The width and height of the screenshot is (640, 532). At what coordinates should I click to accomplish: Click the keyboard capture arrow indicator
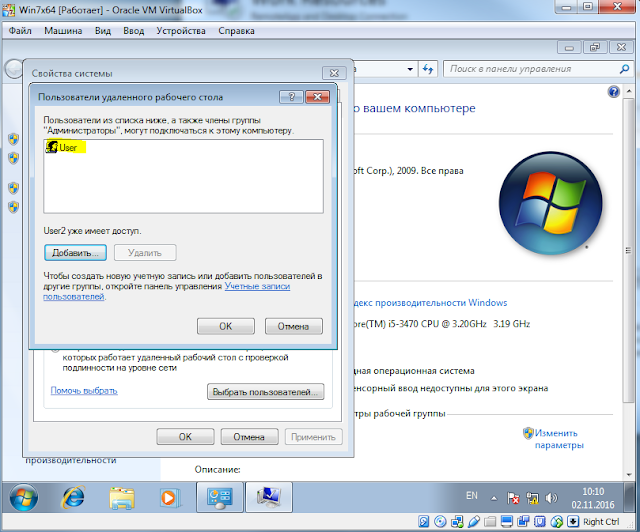point(573,521)
